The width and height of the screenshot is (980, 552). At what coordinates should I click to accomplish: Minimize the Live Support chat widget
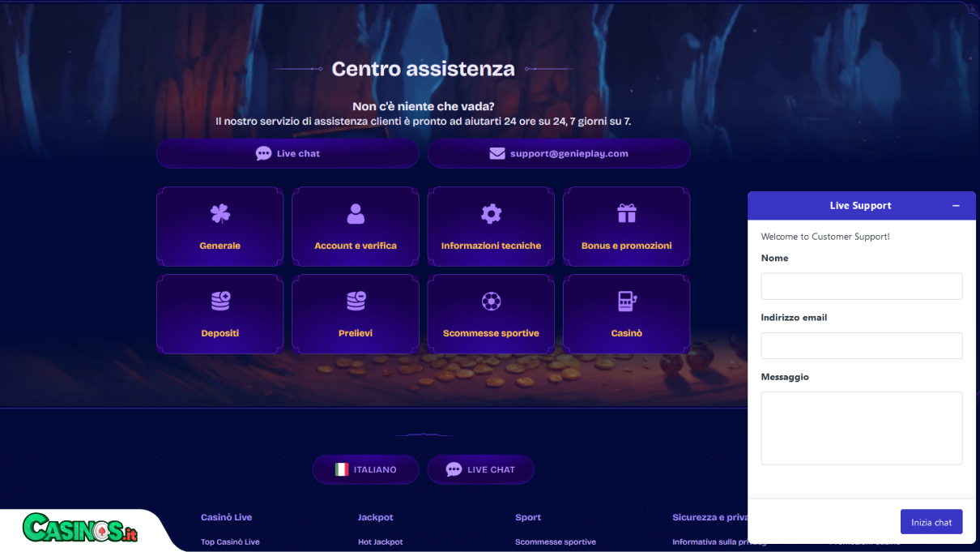coord(956,206)
